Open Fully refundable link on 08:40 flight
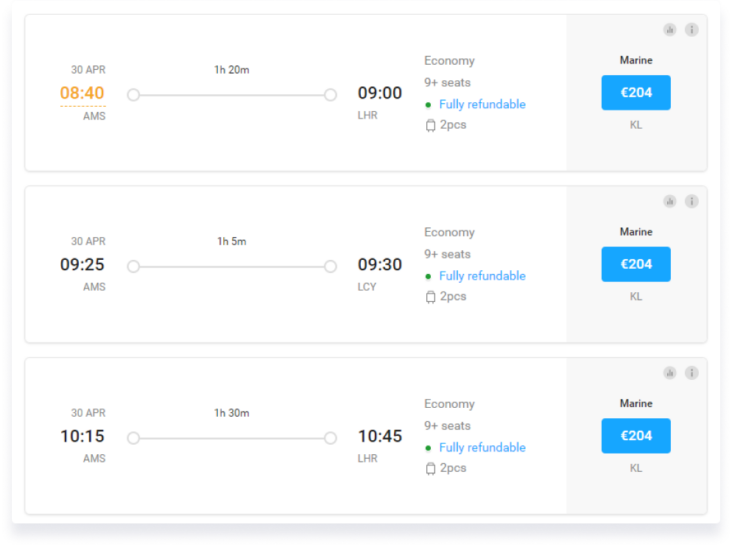Screen dimensions: 732x547 [x=482, y=104]
